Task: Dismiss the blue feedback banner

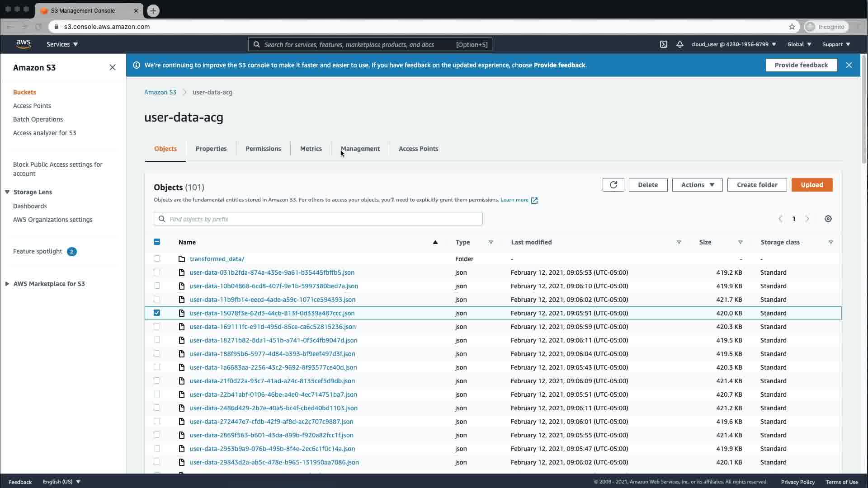Action: [x=849, y=65]
